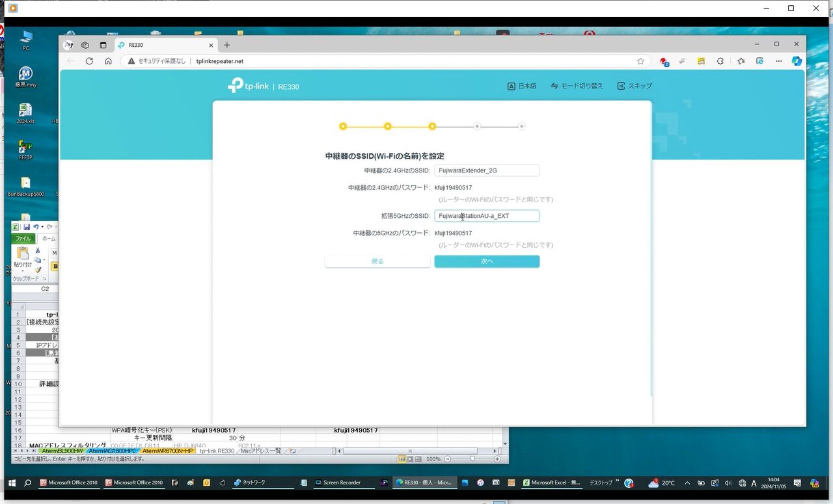Open the Edge workspaces button

point(85,45)
